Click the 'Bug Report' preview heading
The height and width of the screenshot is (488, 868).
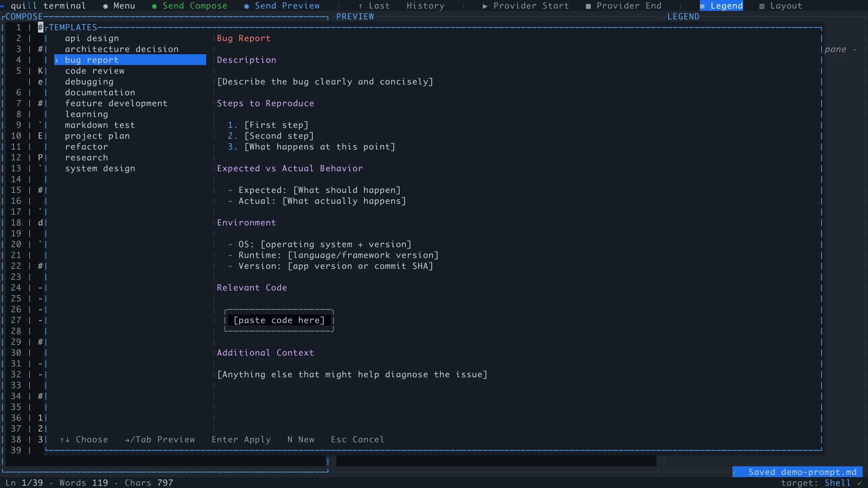(244, 38)
